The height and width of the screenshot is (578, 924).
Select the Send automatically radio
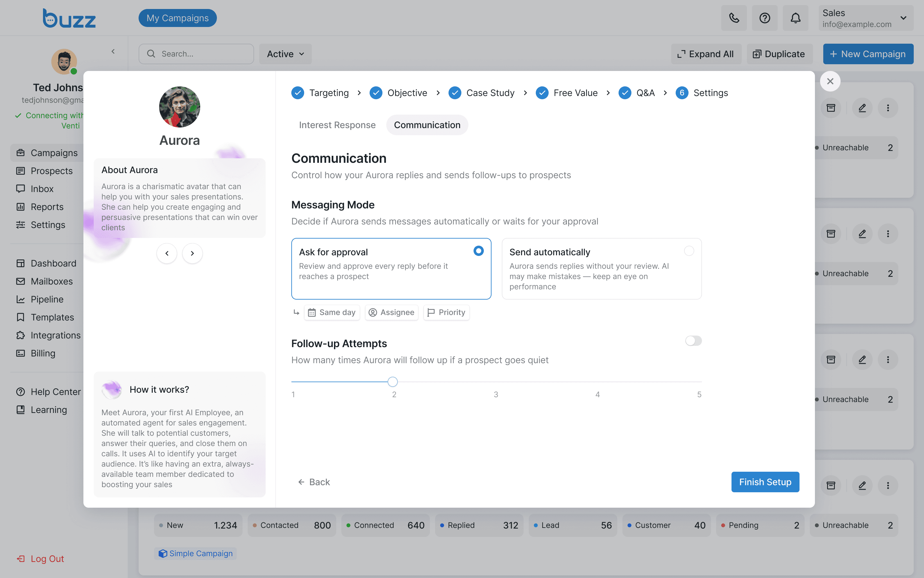click(689, 251)
